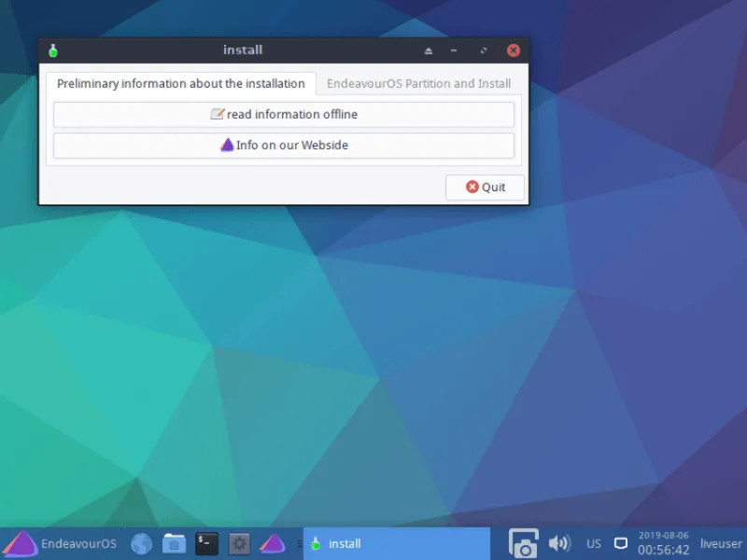Launch the file manager icon

[174, 543]
